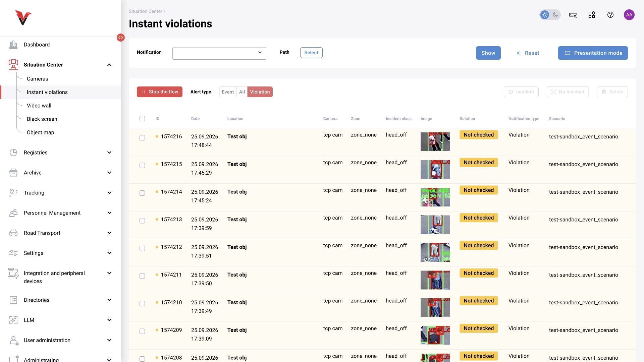Viewport: 644px width, 362px height.
Task: Click the red V logo
Action: tap(23, 17)
